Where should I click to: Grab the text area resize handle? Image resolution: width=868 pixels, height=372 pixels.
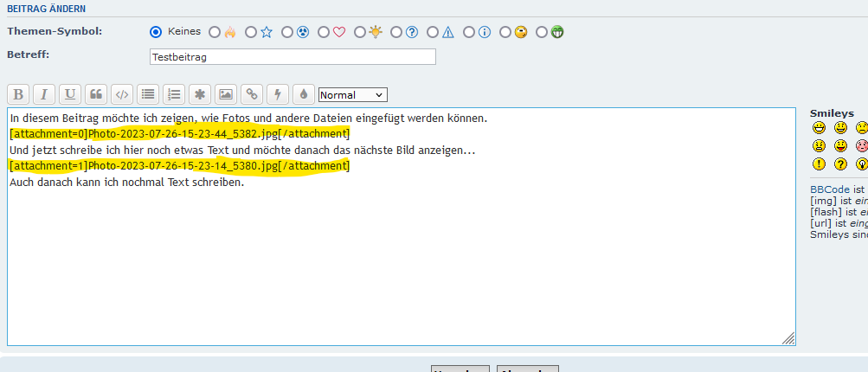788,339
